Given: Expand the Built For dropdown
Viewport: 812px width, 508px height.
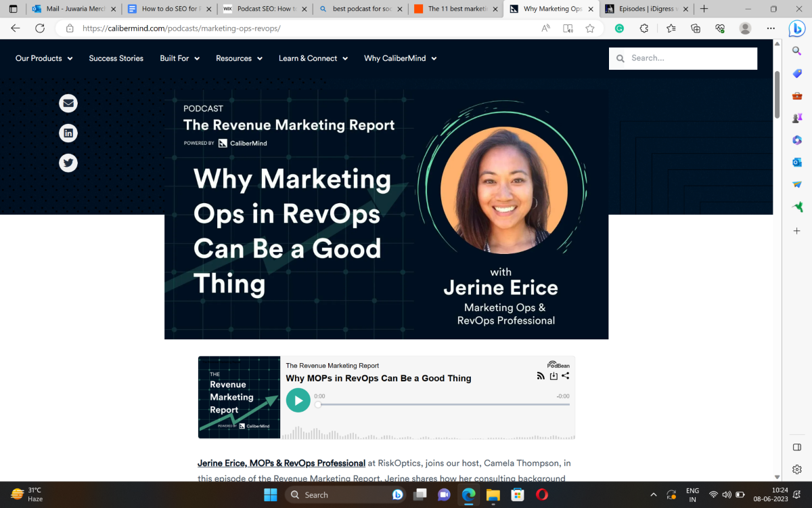Looking at the screenshot, I should pyautogui.click(x=180, y=58).
